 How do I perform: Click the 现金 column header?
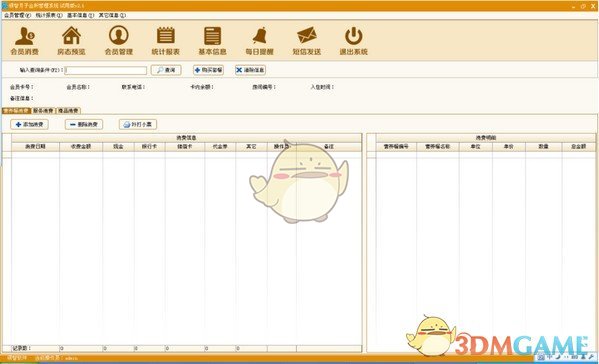(x=118, y=146)
